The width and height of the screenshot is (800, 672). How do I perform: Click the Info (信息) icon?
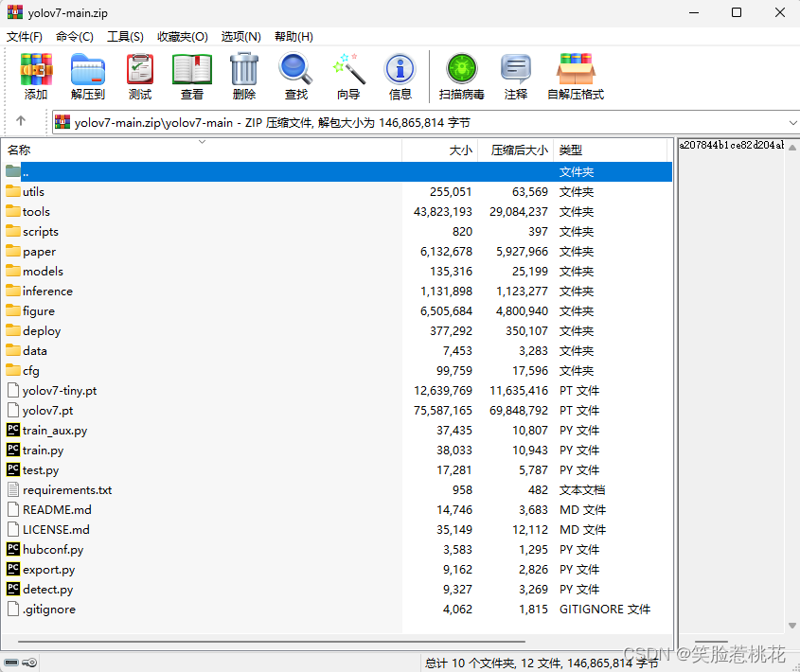pyautogui.click(x=400, y=69)
